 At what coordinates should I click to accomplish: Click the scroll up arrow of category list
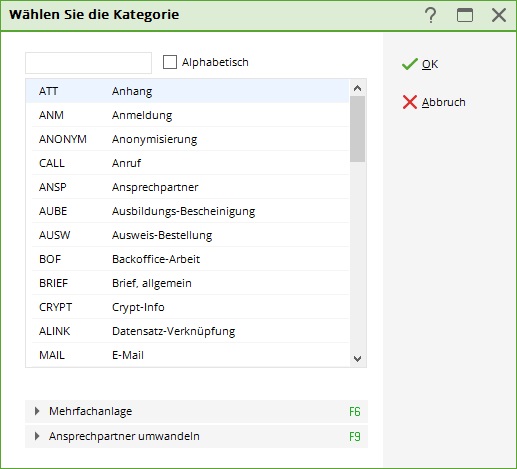tap(357, 88)
